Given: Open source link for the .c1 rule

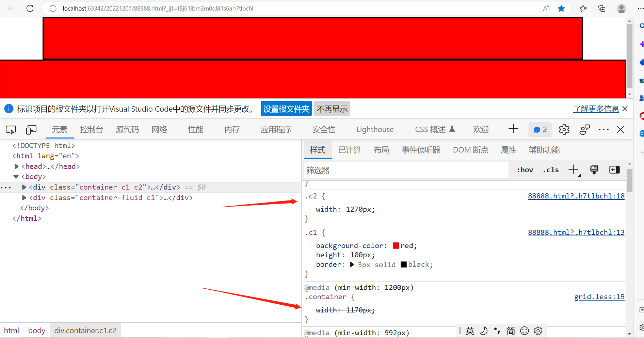Looking at the screenshot, I should coord(576,232).
